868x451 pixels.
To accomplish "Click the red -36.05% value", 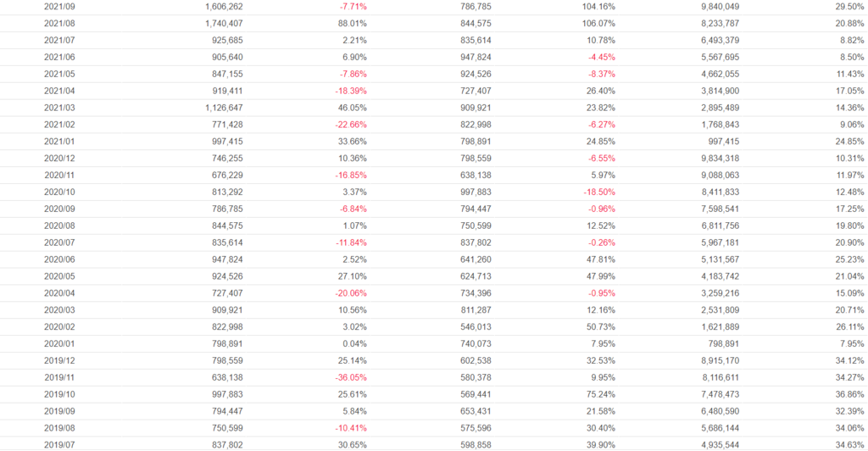I will (349, 376).
